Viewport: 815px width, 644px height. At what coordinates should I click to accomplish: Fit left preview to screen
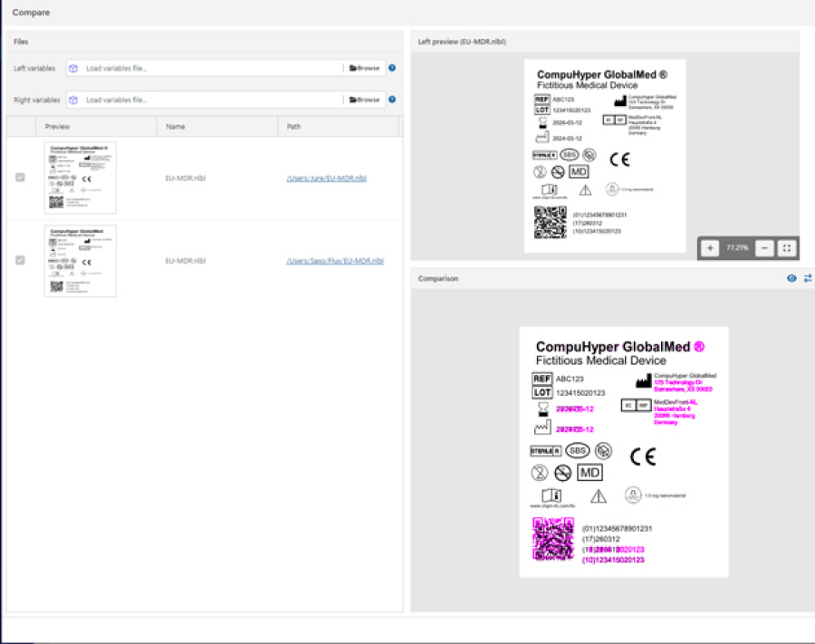pyautogui.click(x=787, y=247)
